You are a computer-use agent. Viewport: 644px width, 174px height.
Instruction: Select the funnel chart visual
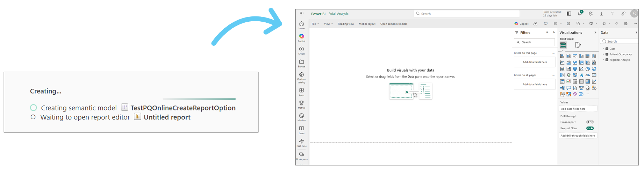pos(575,69)
